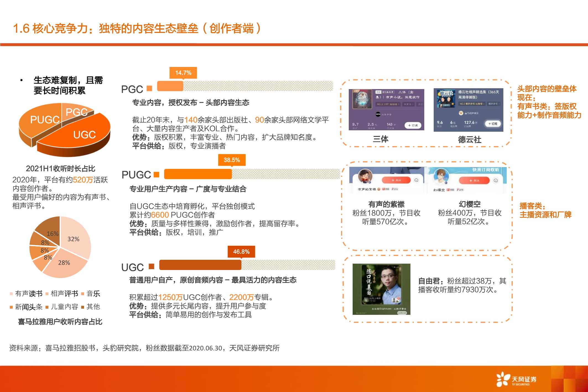Click the 三体 caption text
Viewport: 588px width, 392px height.
point(381,139)
